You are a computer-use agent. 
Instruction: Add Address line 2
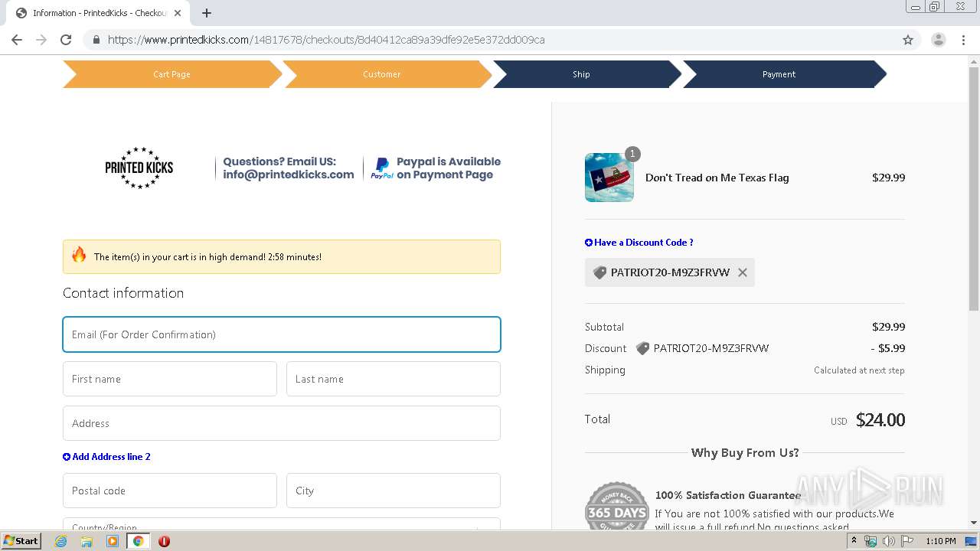(106, 457)
